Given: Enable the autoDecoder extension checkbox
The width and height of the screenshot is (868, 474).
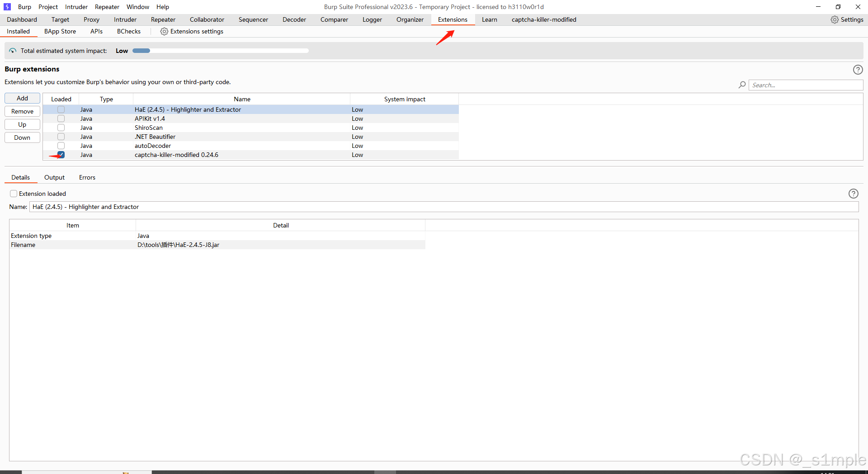Looking at the screenshot, I should click(61, 146).
